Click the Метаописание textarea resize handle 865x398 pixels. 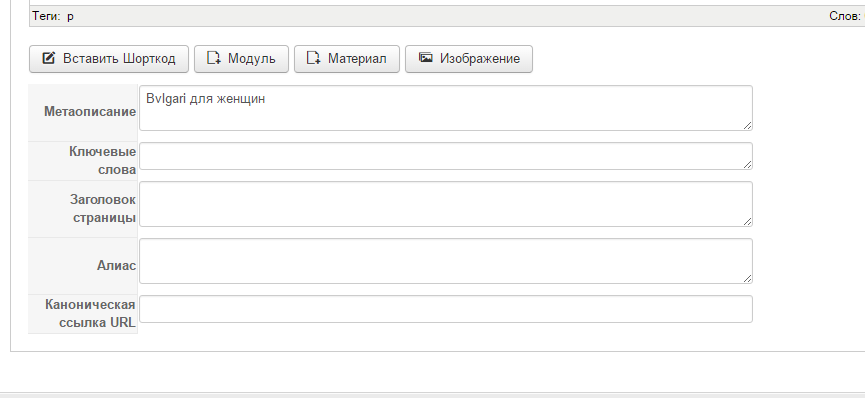point(747,126)
